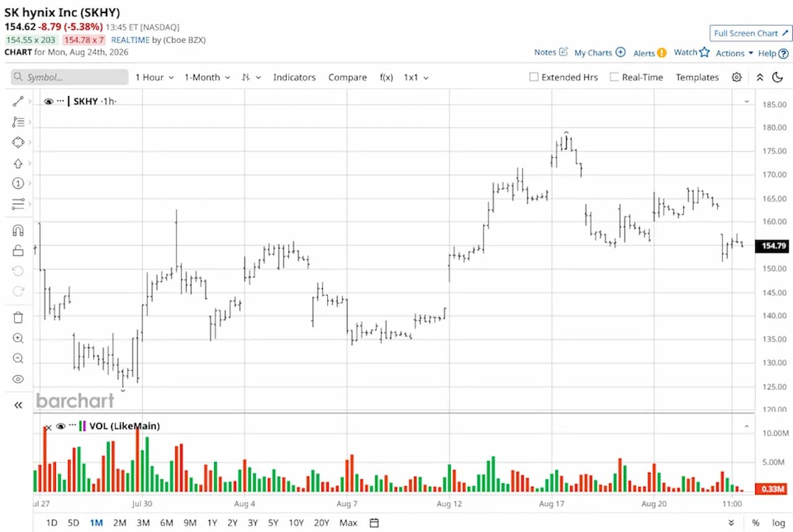Image resolution: width=793 pixels, height=532 pixels.
Task: Expand the shapes tool submenu arrow
Action: point(29,142)
